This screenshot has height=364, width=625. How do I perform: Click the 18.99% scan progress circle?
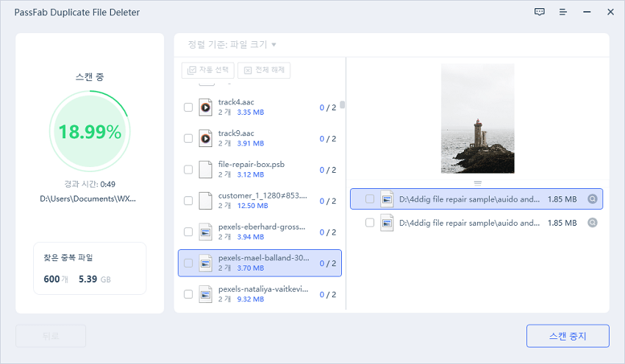[x=90, y=132]
